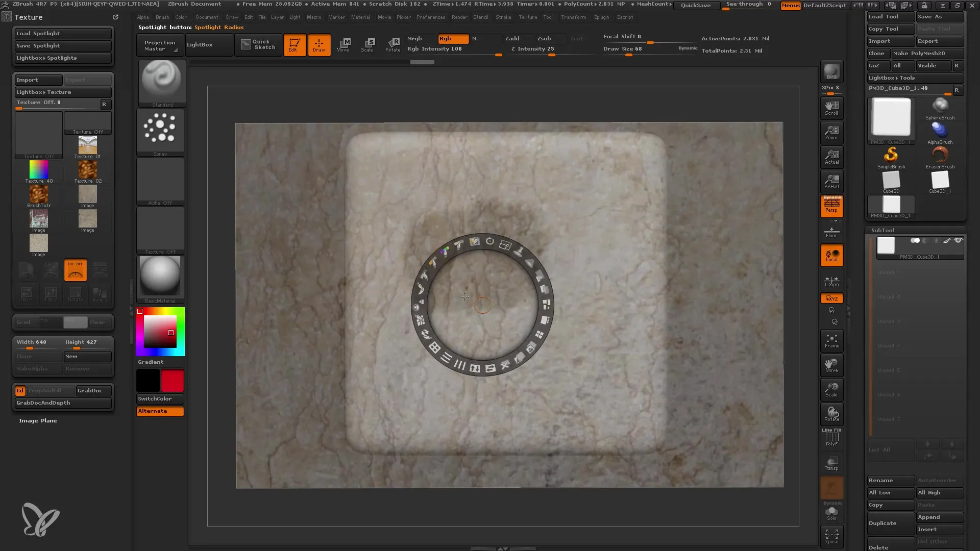
Task: Adjust the Draw Size slider
Action: (x=649, y=50)
